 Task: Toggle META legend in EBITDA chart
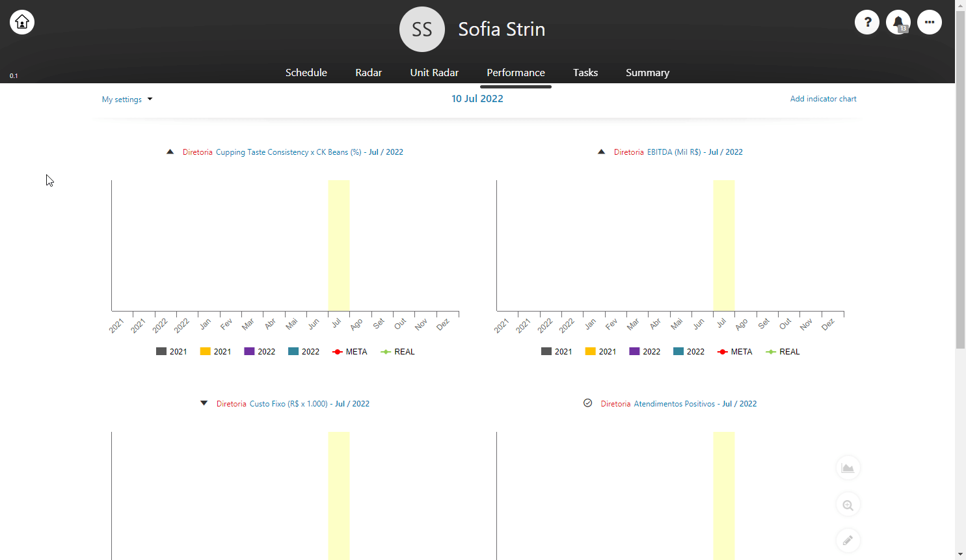(735, 352)
